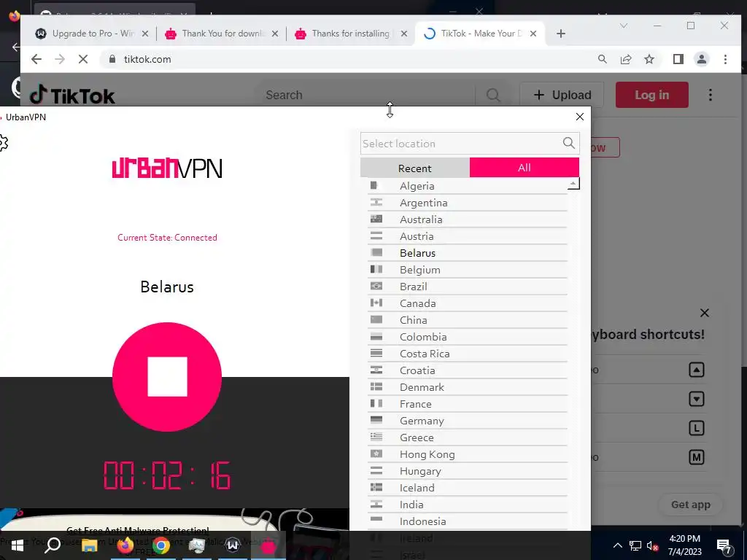Open Chrome tab search chevron

tap(623, 26)
